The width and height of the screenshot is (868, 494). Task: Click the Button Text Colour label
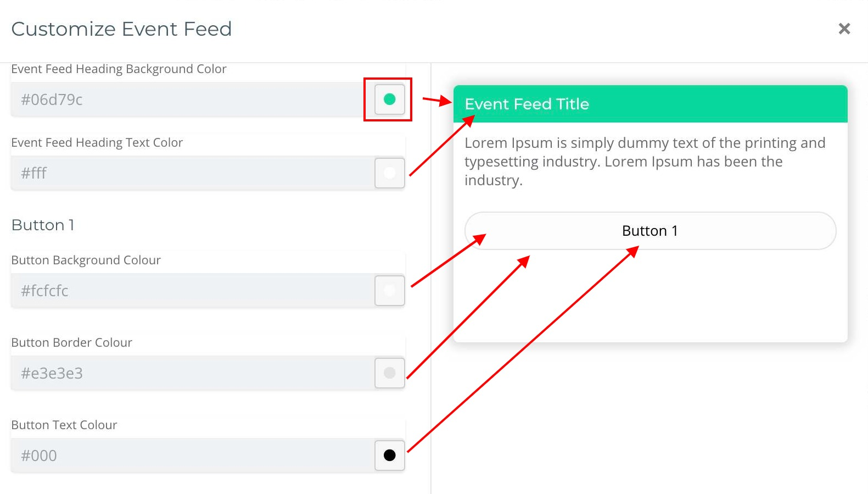(64, 425)
